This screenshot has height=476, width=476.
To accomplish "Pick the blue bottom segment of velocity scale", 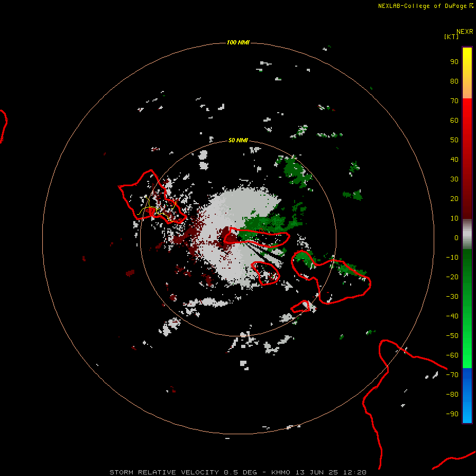I will (x=467, y=396).
